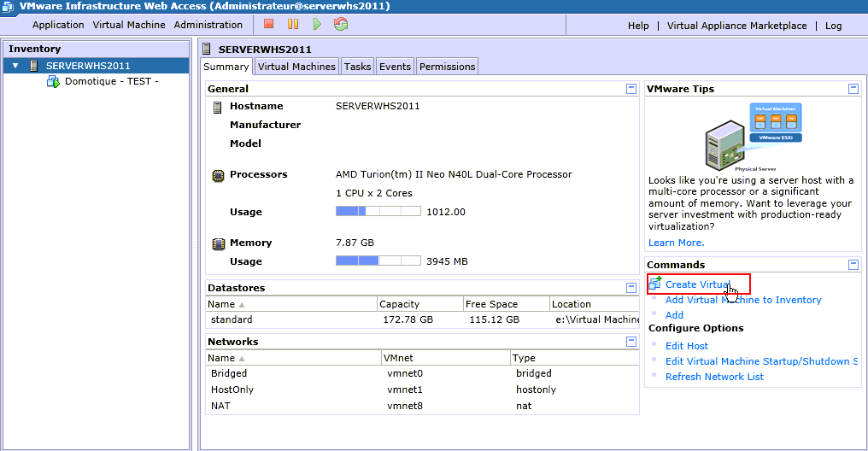Click the Refresh Network List link
868x451 pixels.
click(x=714, y=377)
